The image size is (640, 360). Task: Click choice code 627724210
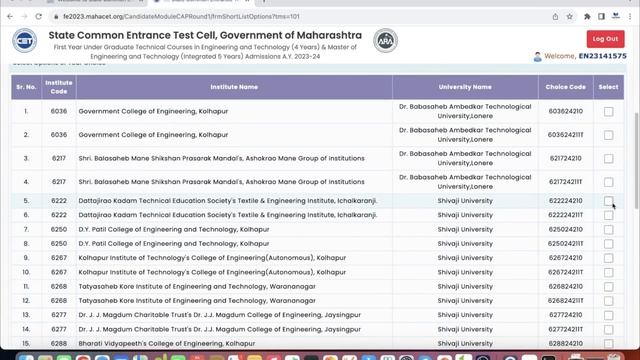(x=565, y=315)
